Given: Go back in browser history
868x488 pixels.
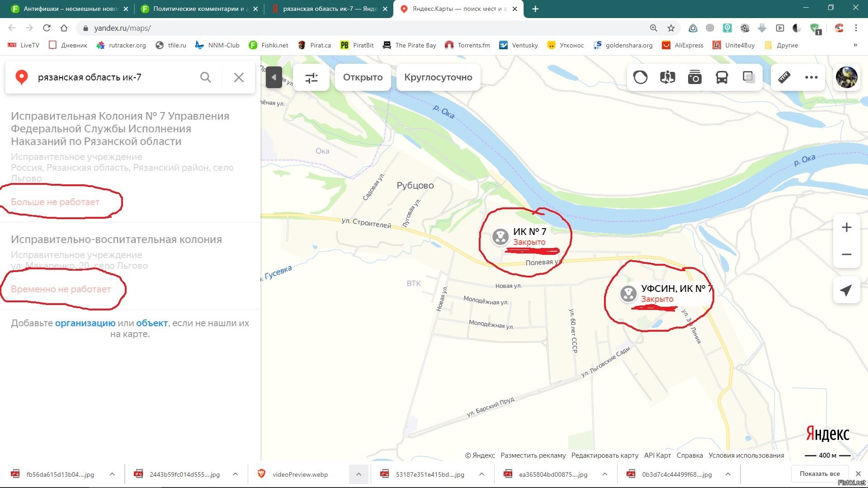Looking at the screenshot, I should click(12, 28).
